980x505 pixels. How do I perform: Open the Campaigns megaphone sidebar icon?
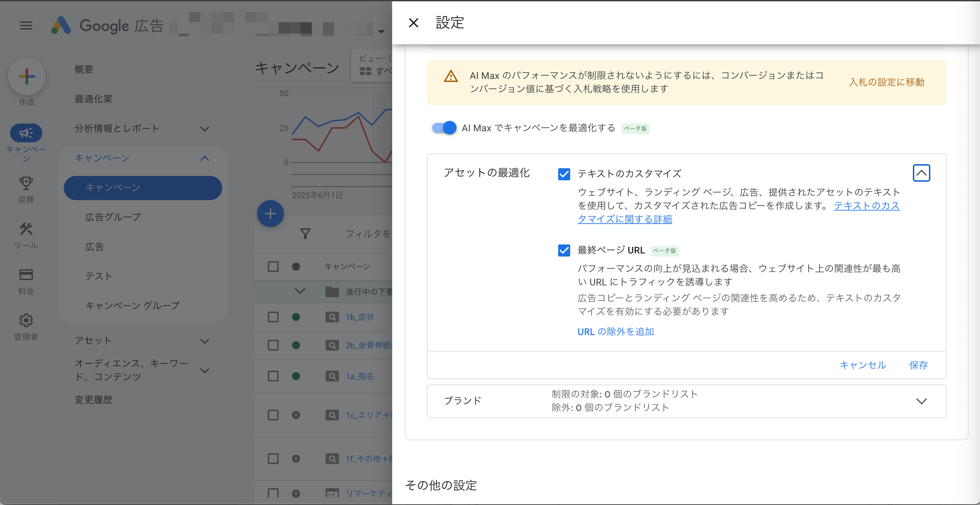click(x=26, y=133)
